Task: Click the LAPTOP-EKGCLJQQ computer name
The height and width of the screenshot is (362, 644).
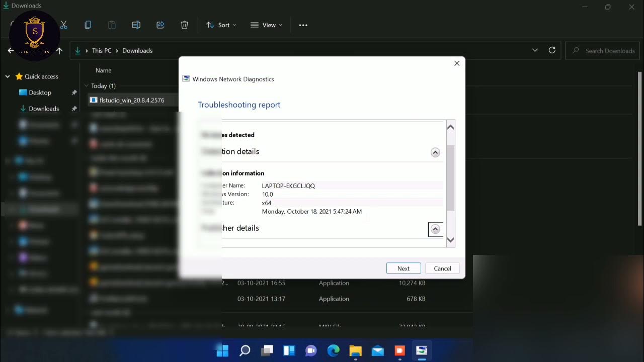Action: click(288, 186)
